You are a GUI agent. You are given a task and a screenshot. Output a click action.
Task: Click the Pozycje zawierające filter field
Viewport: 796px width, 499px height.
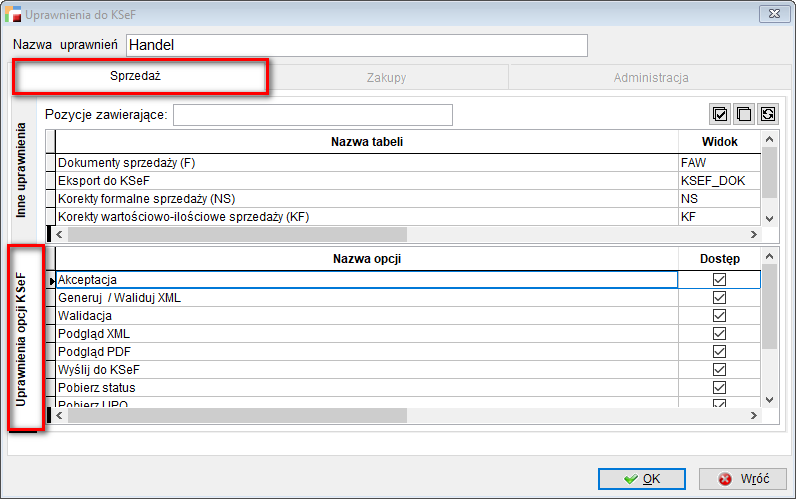[x=312, y=115]
